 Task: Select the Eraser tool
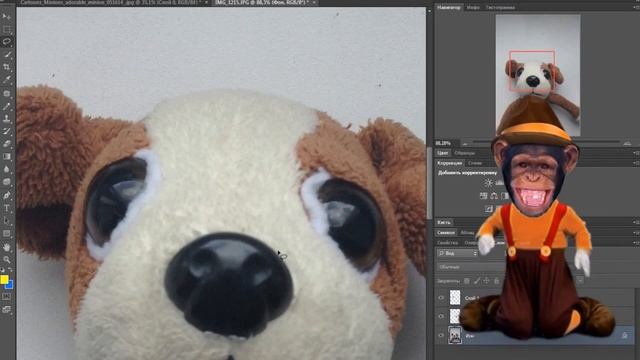[x=7, y=144]
